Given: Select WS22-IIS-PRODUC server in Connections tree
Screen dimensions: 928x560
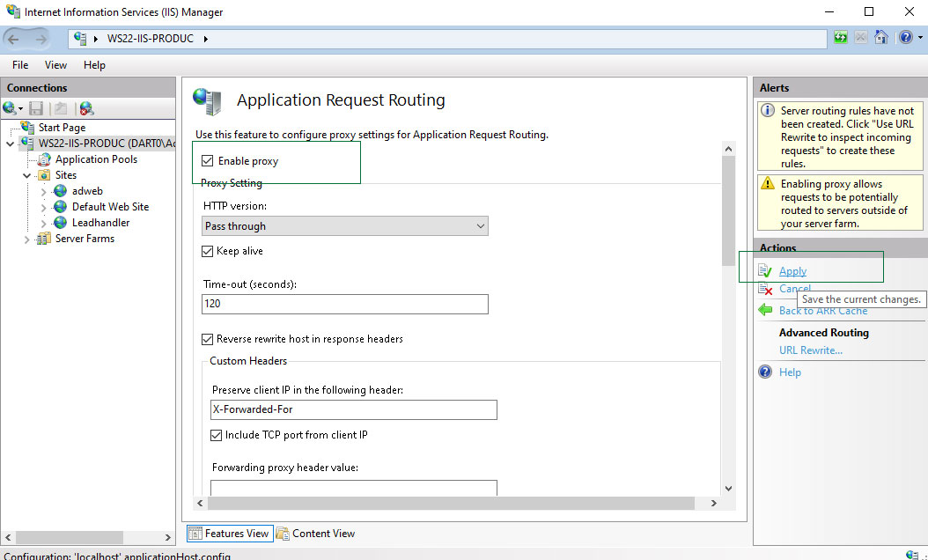Looking at the screenshot, I should click(107, 144).
